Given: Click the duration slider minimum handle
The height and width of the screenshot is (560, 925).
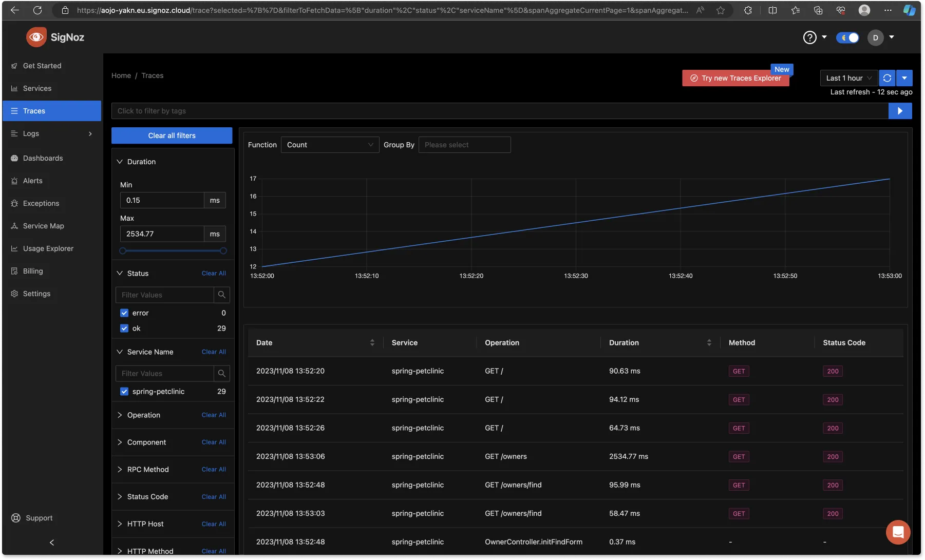Looking at the screenshot, I should pyautogui.click(x=122, y=251).
